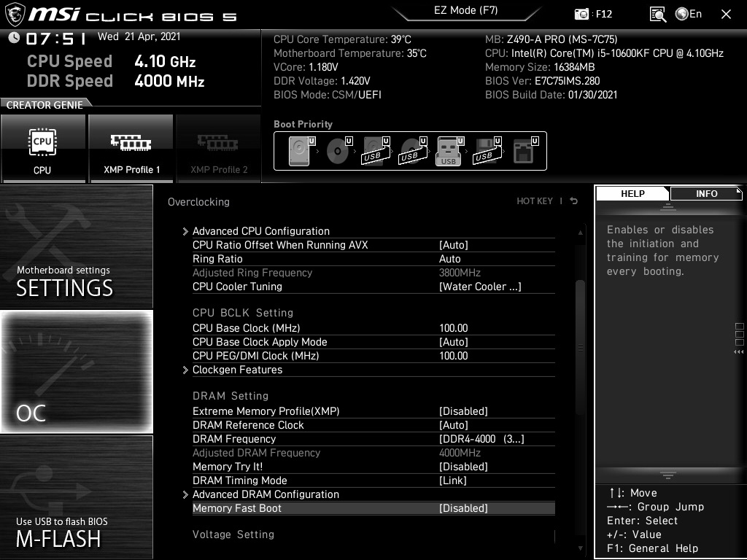This screenshot has height=560, width=747.
Task: Click the side panel expand arrows
Action: pos(739,352)
